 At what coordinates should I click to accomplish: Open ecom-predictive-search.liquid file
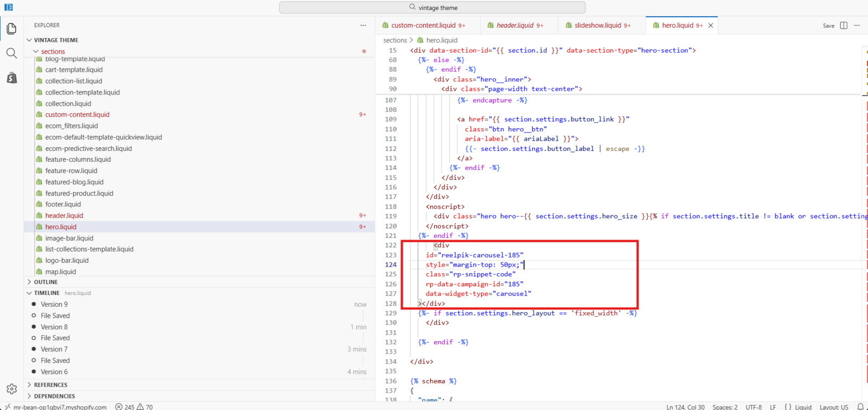click(88, 148)
